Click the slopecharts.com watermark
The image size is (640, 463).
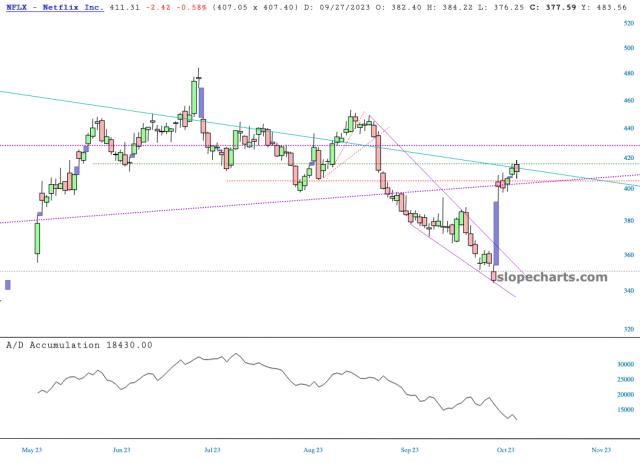(x=551, y=277)
